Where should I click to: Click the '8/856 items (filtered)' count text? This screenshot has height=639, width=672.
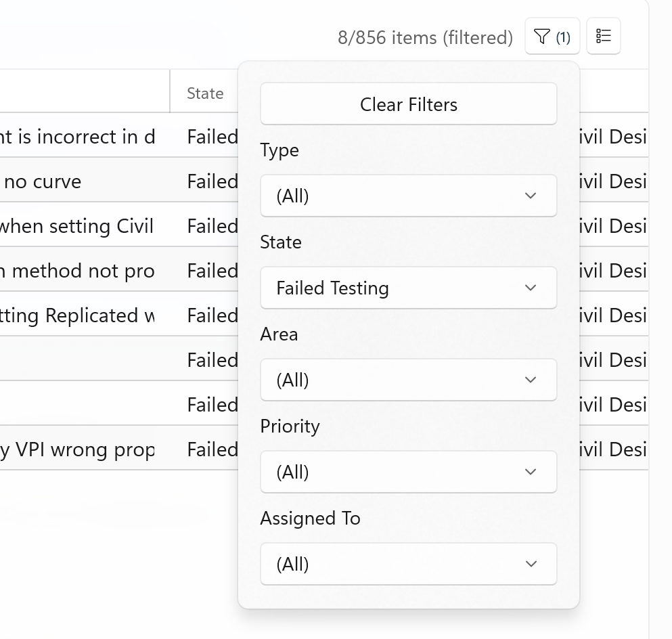425,38
